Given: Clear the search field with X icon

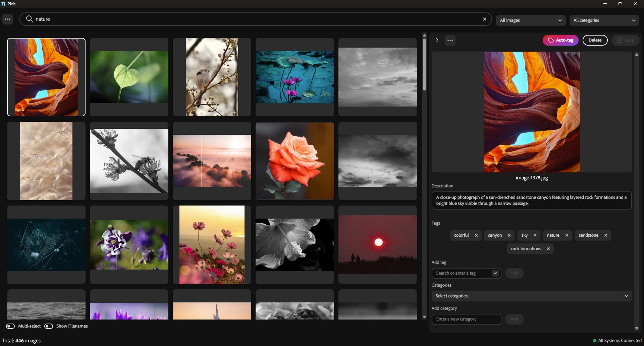Looking at the screenshot, I should 484,19.
